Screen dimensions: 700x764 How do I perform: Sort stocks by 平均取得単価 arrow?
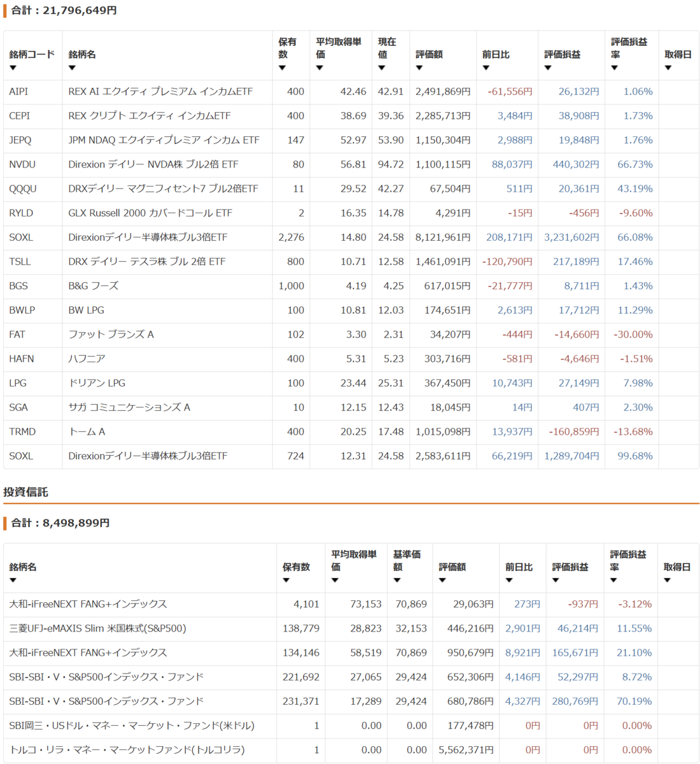(x=319, y=67)
